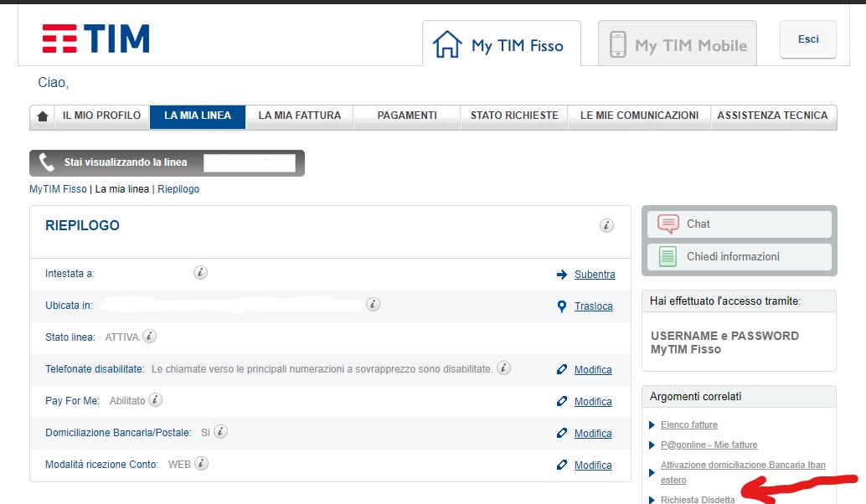Viewport: 866px width, 504px height.
Task: Open PAGAMENTI menu
Action: 407,116
